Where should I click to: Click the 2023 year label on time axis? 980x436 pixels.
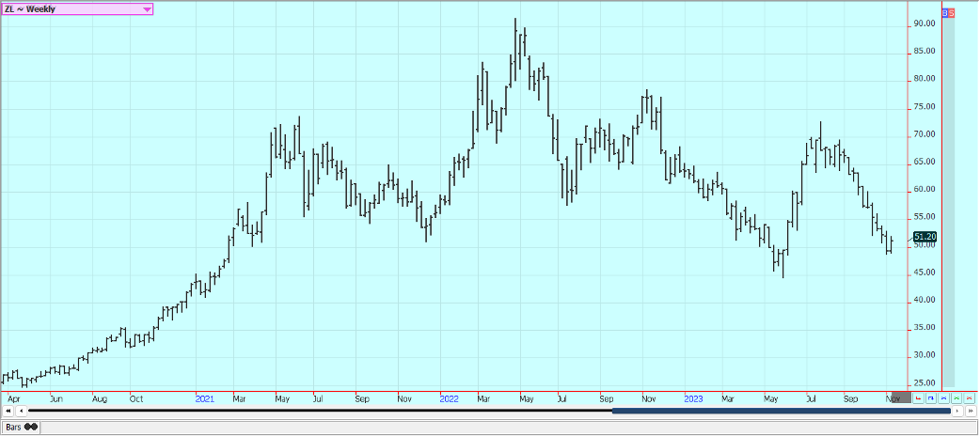click(x=693, y=397)
